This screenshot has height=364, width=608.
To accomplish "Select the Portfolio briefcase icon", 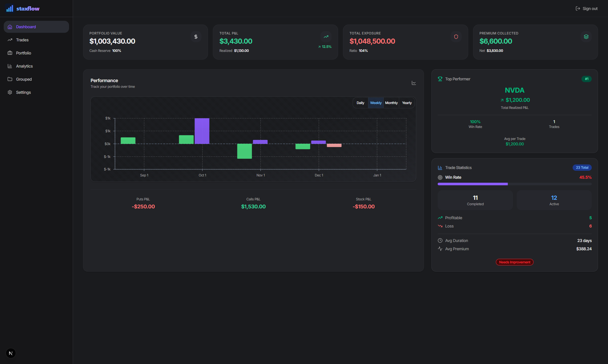I will [10, 53].
